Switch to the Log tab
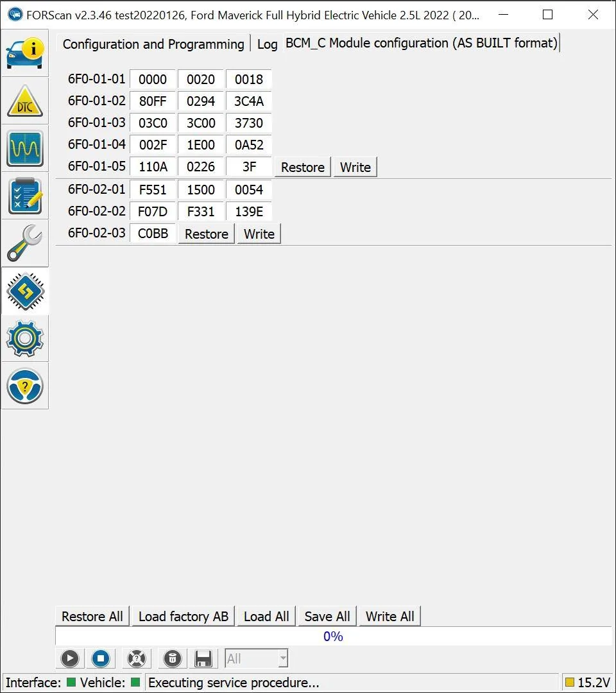The image size is (616, 693). (268, 44)
